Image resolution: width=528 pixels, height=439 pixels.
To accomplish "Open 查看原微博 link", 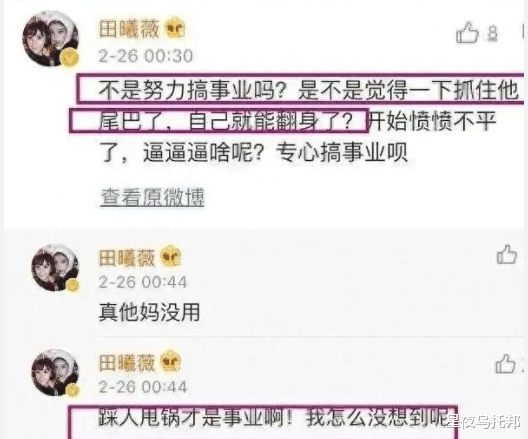I will pyautogui.click(x=153, y=197).
